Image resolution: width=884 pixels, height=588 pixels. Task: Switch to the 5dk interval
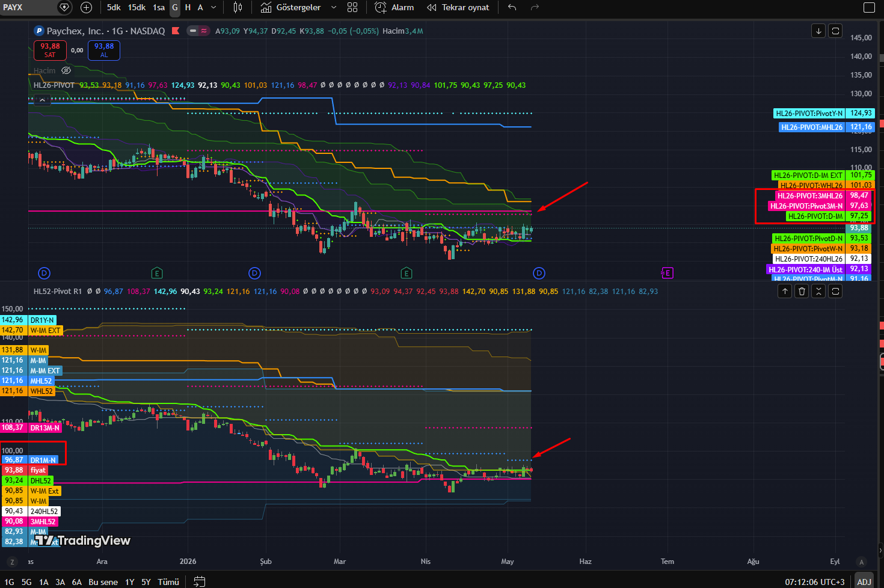[114, 7]
